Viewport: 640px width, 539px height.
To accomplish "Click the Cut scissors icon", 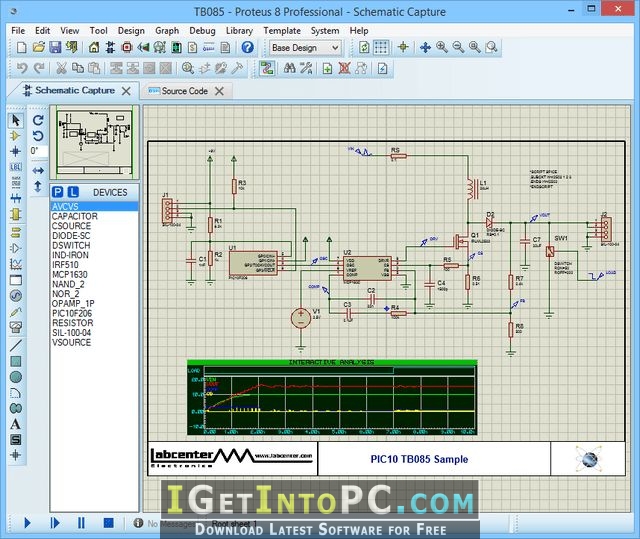I will [x=61, y=68].
